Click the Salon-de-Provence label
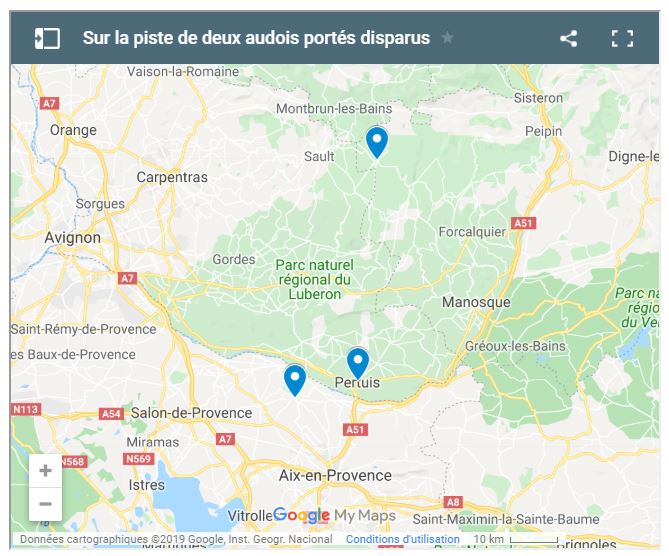 click(191, 413)
